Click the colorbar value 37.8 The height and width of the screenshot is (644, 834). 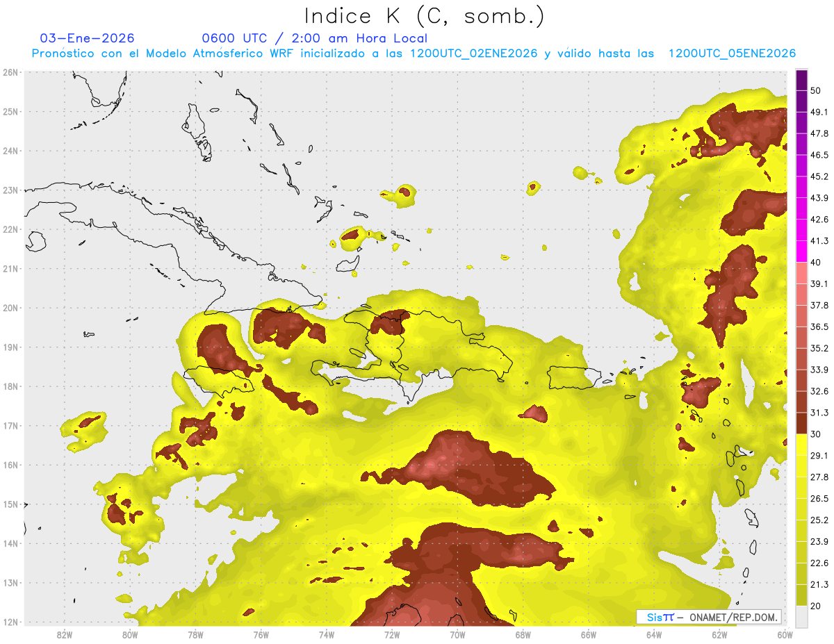[819, 305]
